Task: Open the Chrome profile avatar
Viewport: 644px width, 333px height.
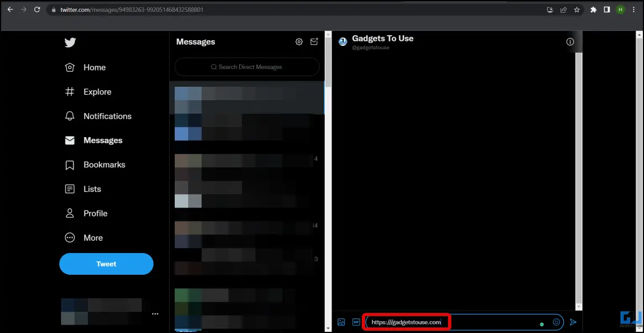Action: coord(620,10)
